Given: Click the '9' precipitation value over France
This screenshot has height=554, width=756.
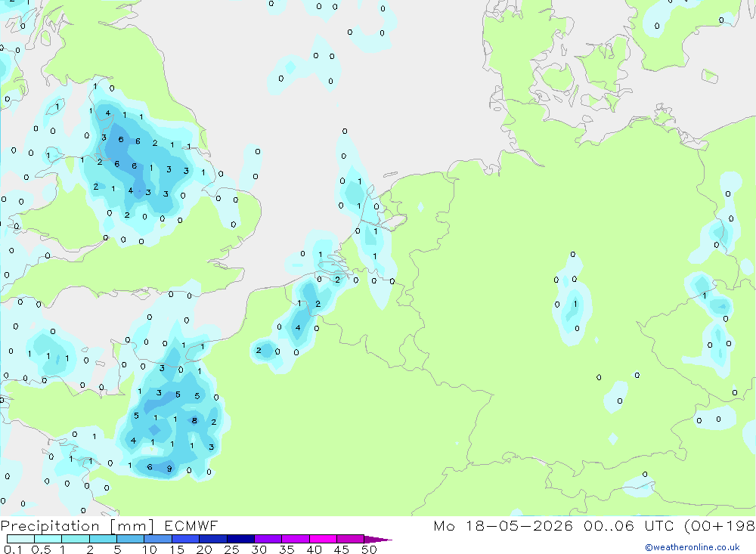Looking at the screenshot, I should click(x=169, y=468).
